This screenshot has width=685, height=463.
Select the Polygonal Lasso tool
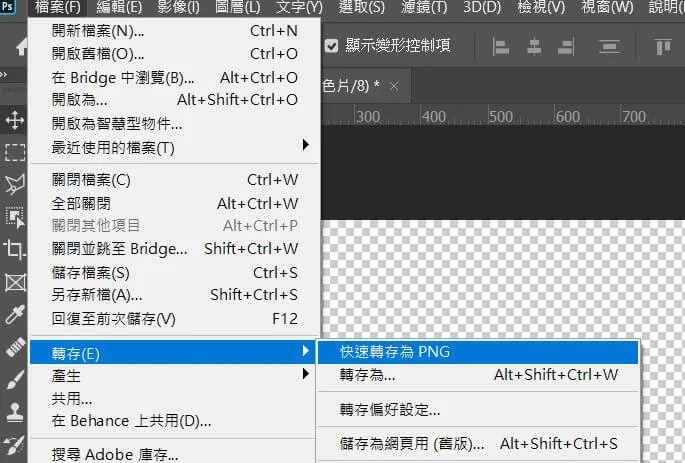[14, 184]
